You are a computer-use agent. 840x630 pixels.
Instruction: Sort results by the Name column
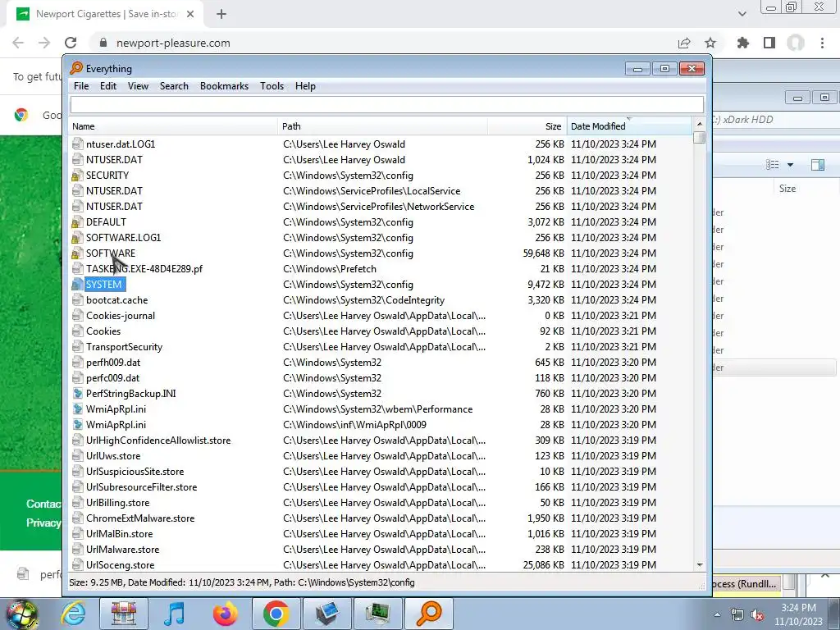click(173, 126)
